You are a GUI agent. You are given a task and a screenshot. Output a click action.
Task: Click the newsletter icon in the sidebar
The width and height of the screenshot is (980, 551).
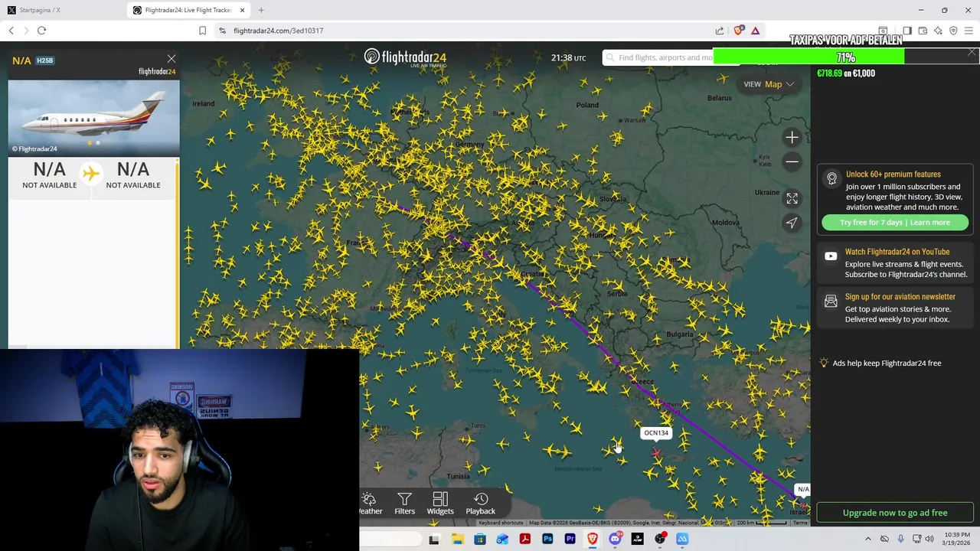point(831,302)
